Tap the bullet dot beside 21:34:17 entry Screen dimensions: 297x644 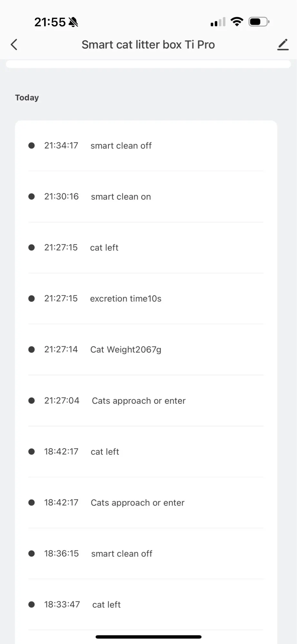32,146
